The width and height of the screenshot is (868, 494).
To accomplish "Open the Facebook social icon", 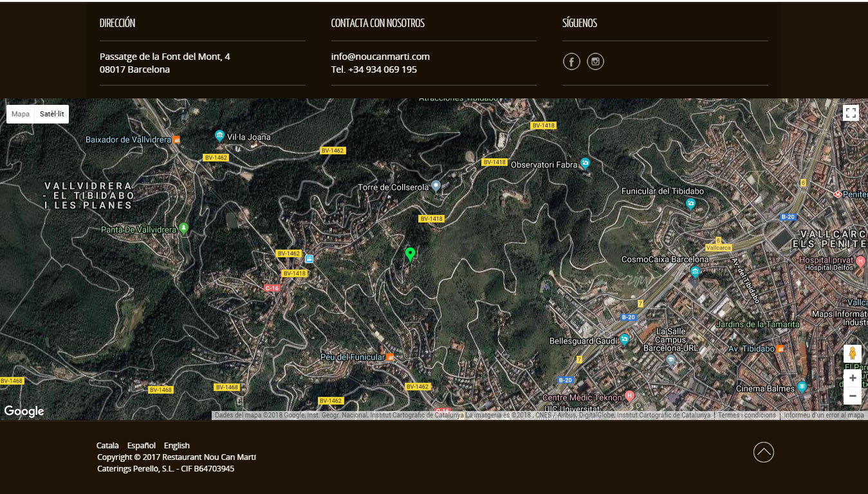I will 571,62.
